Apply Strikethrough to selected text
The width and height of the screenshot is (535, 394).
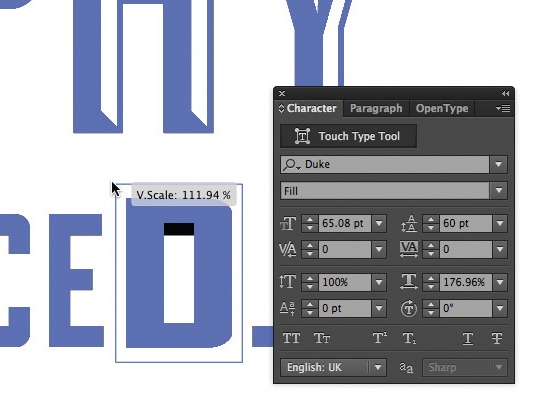point(497,338)
